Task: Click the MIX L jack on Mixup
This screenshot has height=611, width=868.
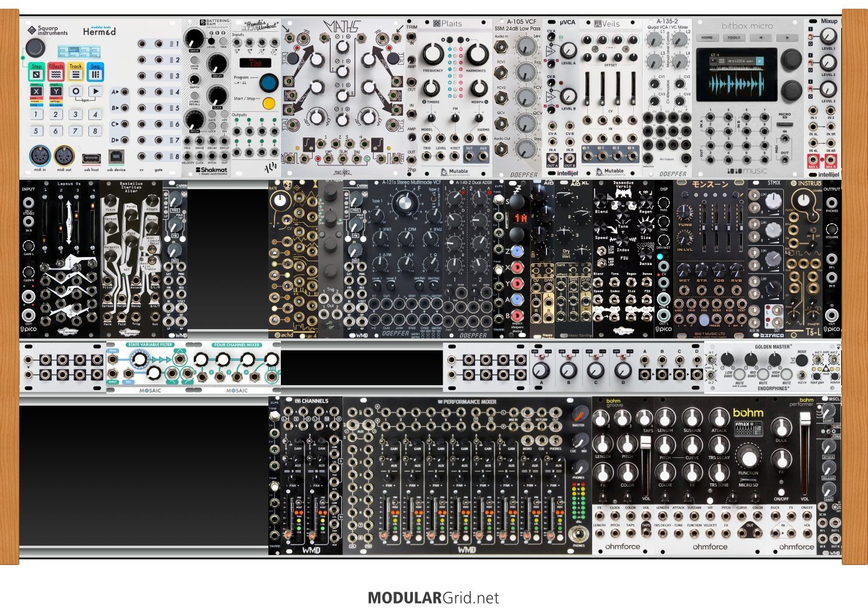Action: pyautogui.click(x=813, y=161)
